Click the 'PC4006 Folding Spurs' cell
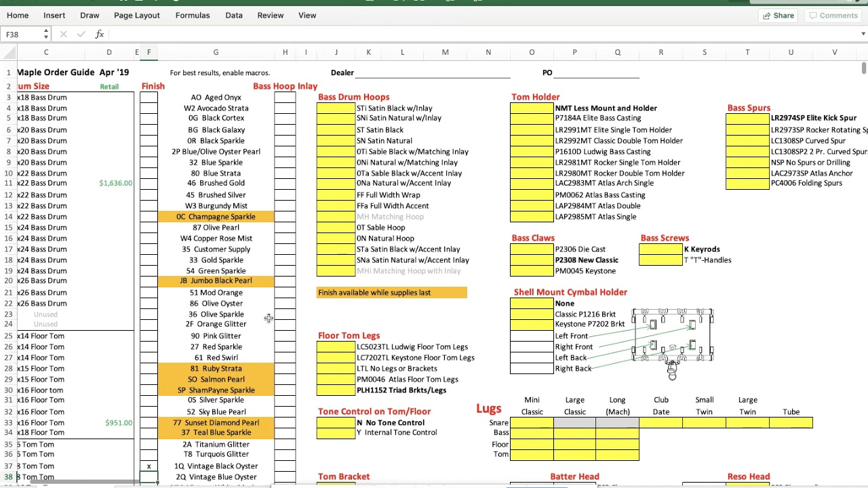The height and width of the screenshot is (488, 868). point(806,183)
